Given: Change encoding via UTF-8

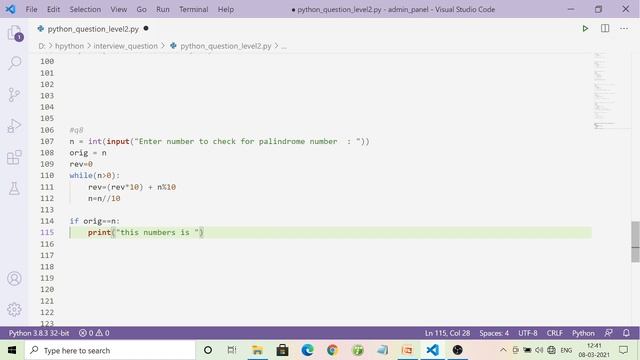Looking at the screenshot, I should point(528,333).
